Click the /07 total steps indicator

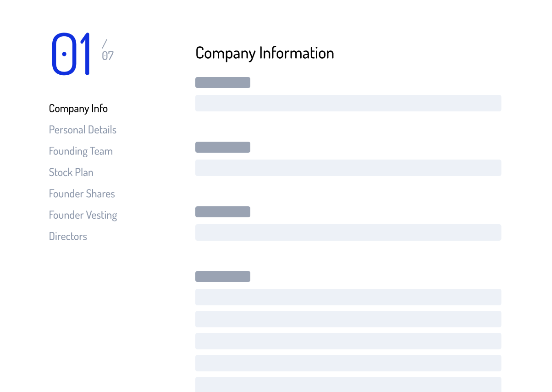click(x=108, y=50)
